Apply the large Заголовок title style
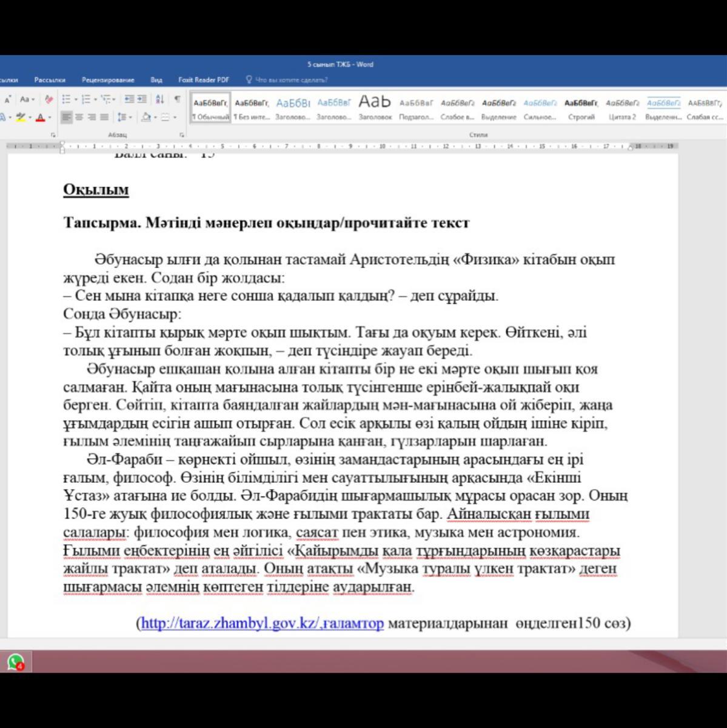This screenshot has width=727, height=728. (x=375, y=107)
